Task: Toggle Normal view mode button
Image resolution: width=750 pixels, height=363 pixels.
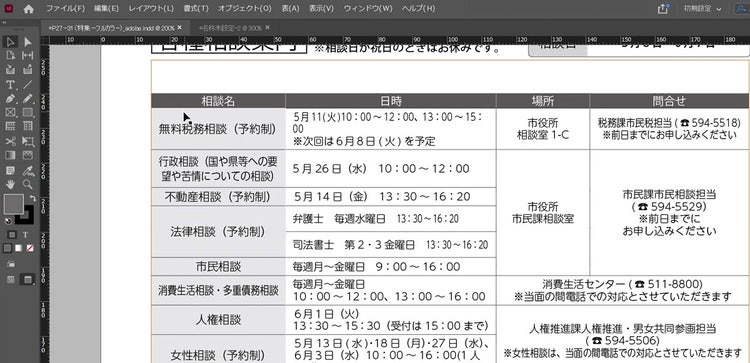Action: (x=11, y=280)
